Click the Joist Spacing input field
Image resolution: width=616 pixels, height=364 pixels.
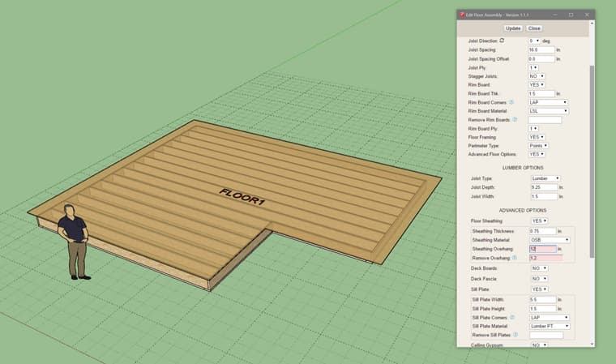pos(541,49)
